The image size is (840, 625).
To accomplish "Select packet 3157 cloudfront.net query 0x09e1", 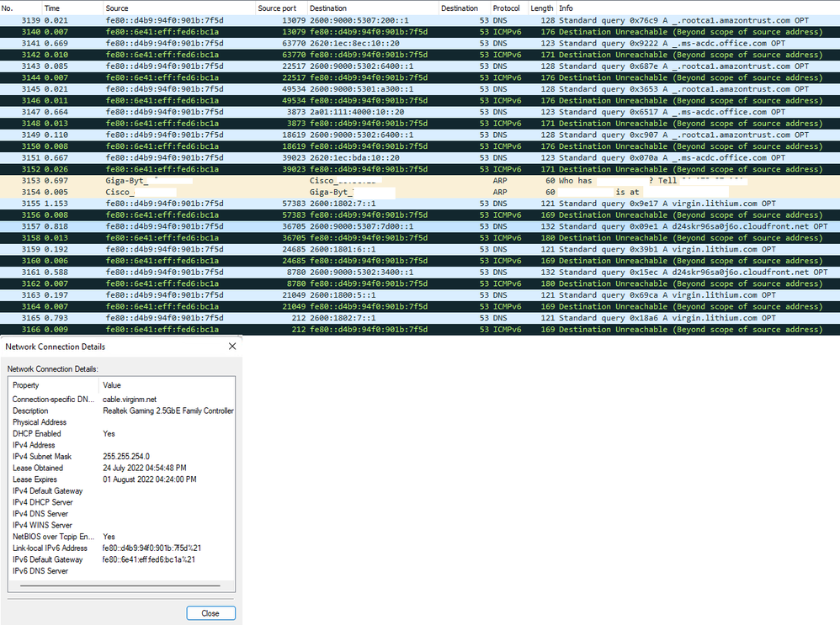I will click(x=420, y=226).
